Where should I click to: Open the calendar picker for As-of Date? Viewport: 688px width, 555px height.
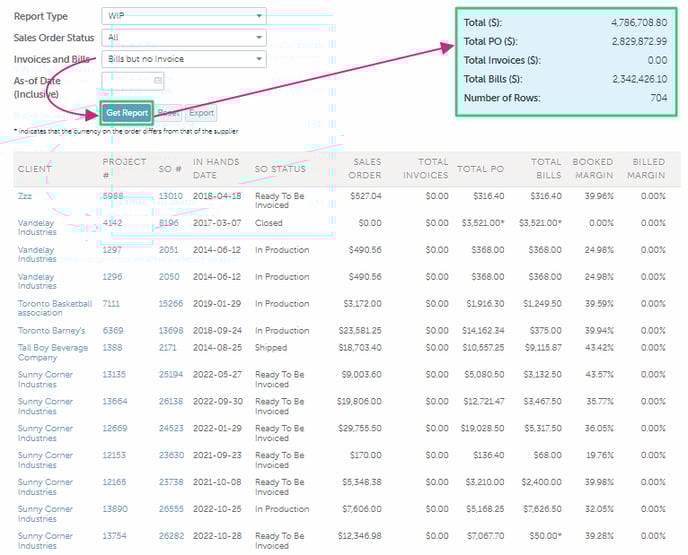[159, 80]
